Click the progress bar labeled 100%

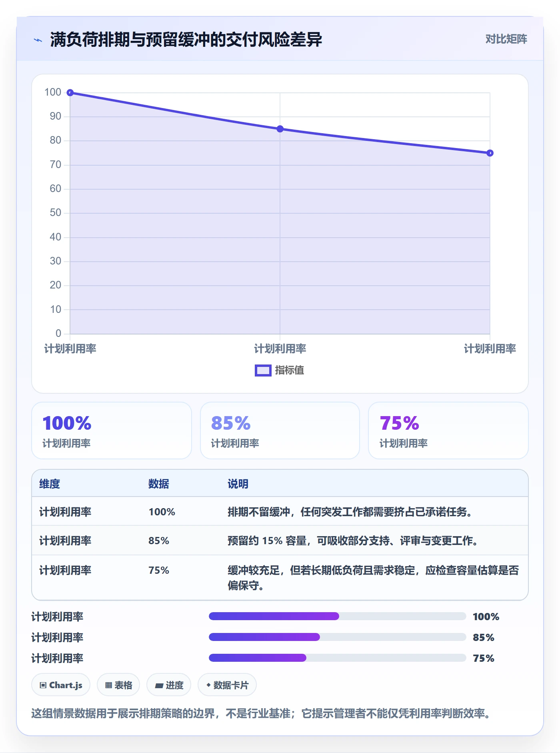337,616
